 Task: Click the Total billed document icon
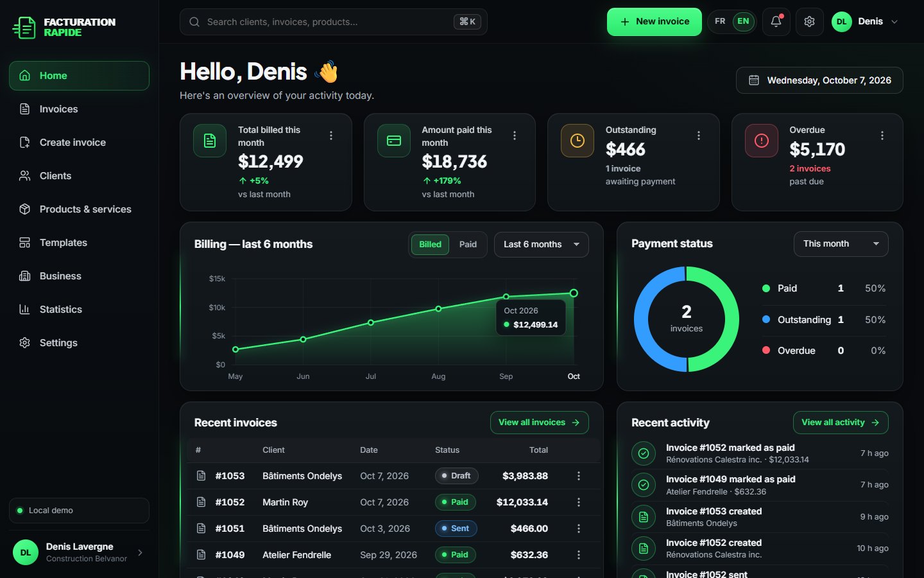point(210,141)
